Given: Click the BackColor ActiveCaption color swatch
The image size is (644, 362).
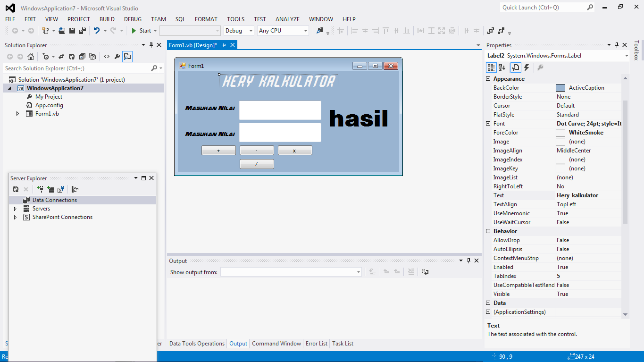Looking at the screenshot, I should coord(560,87).
